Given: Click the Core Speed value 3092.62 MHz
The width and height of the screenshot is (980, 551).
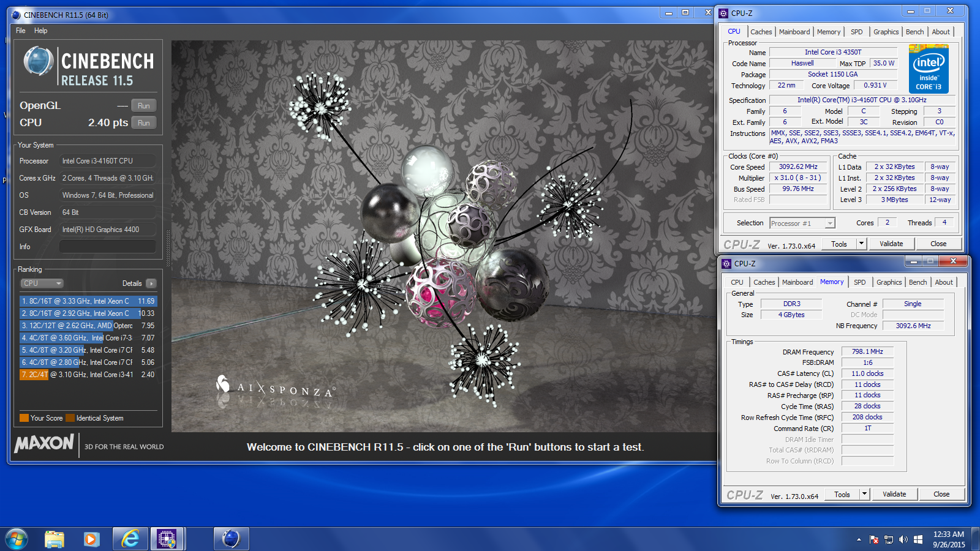Looking at the screenshot, I should [798, 167].
